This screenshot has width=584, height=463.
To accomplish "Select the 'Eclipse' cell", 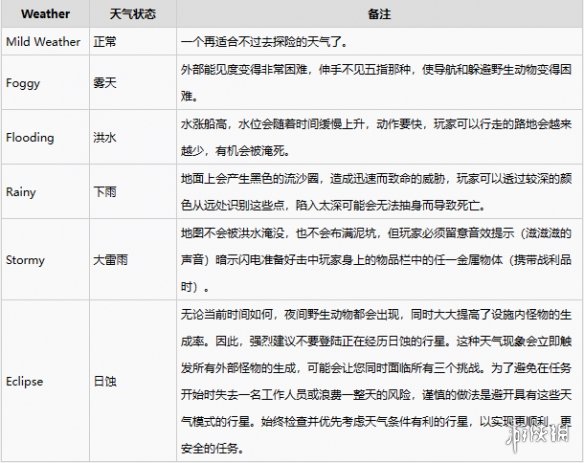I will coord(45,381).
